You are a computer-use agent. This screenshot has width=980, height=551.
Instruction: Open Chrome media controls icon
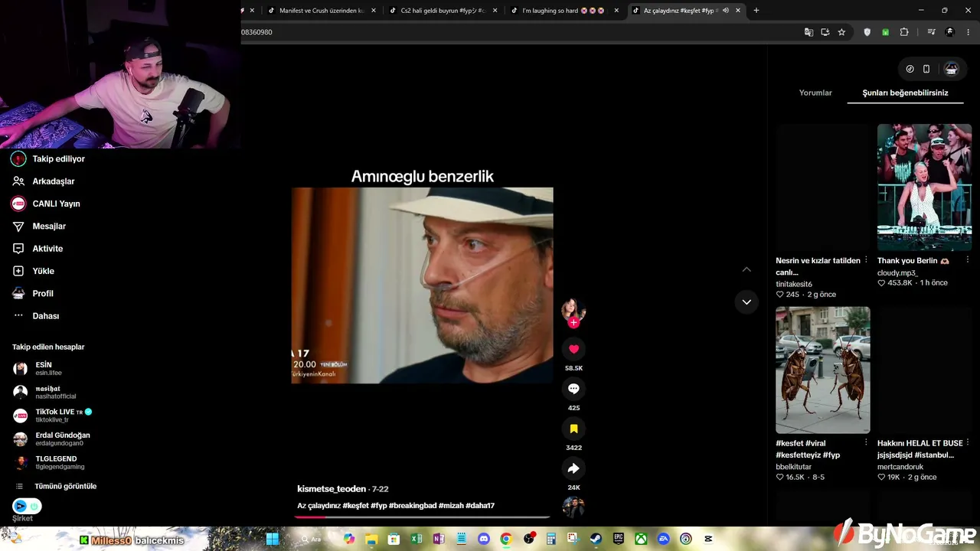click(931, 32)
